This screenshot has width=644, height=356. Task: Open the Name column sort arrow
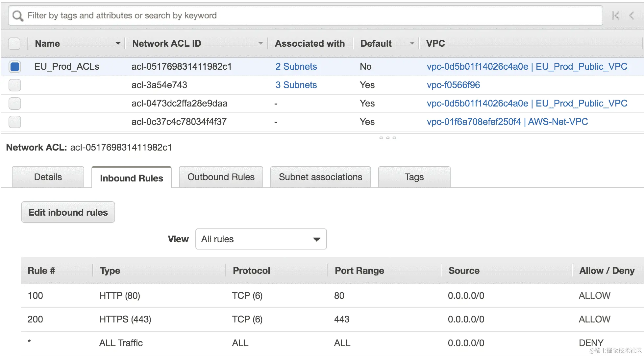click(118, 43)
